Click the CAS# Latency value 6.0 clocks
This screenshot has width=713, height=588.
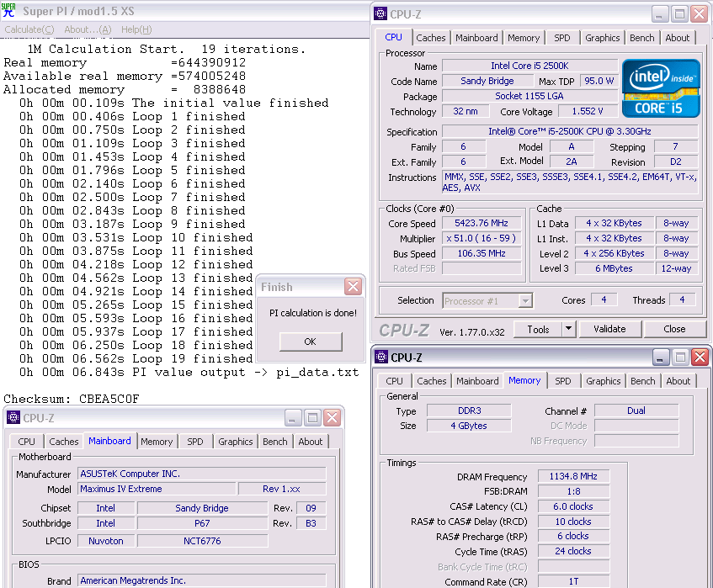[573, 506]
